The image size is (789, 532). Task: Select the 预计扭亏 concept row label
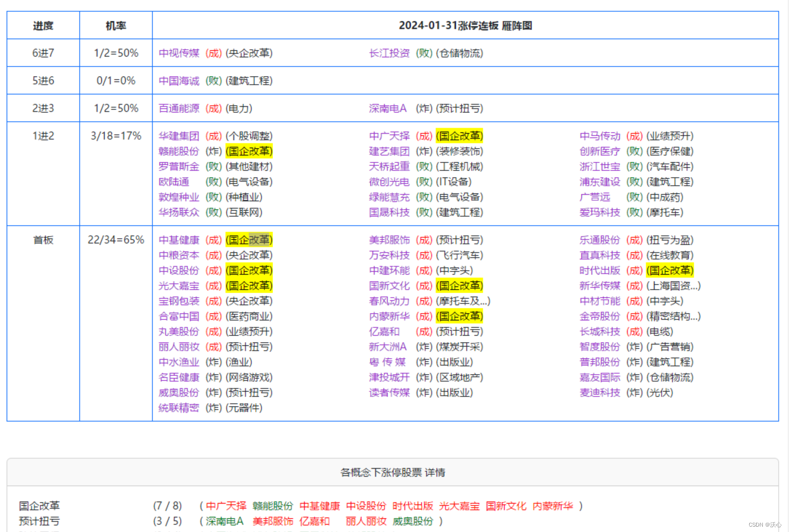[x=39, y=521]
